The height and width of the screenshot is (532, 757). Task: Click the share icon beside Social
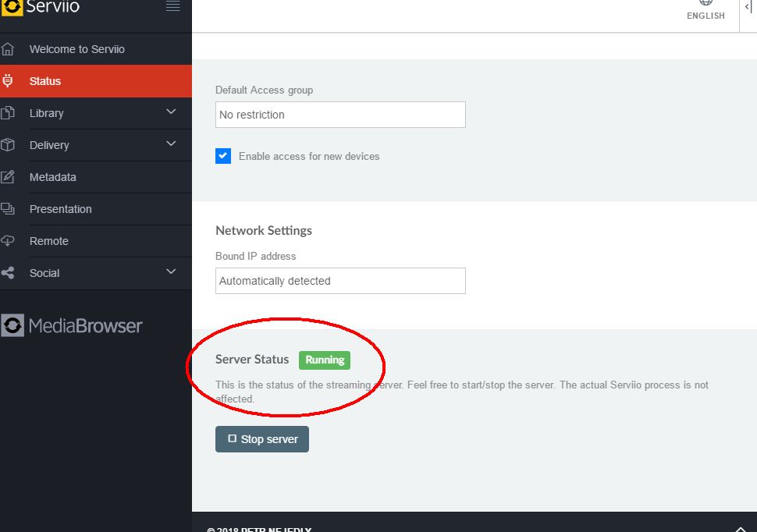pos(7,273)
